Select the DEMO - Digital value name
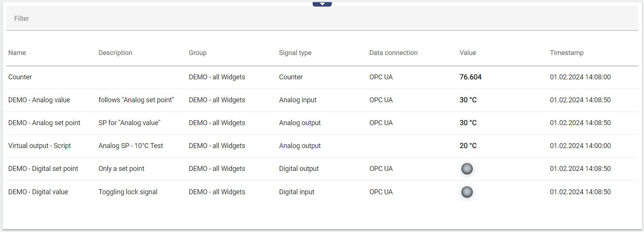Image resolution: width=644 pixels, height=232 pixels. click(38, 192)
